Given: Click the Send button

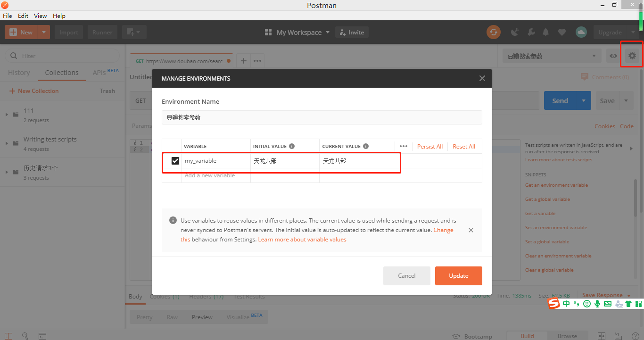Looking at the screenshot, I should coord(560,101).
